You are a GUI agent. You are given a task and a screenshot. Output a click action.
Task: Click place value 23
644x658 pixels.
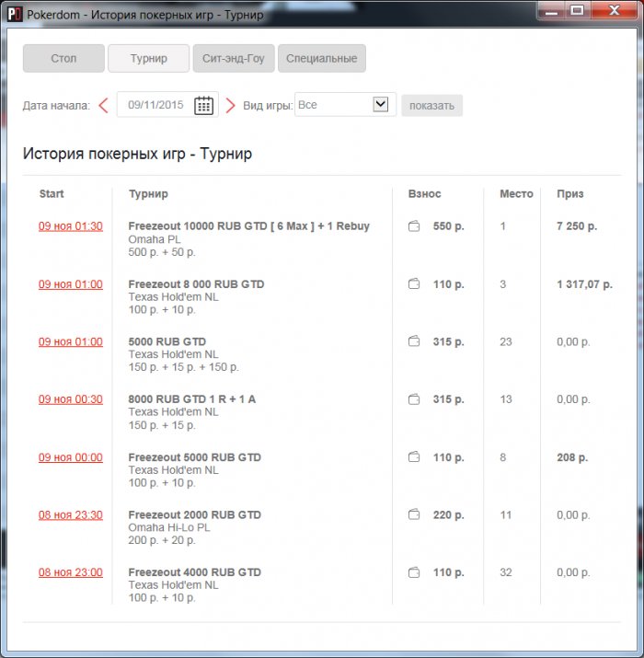[x=506, y=341]
